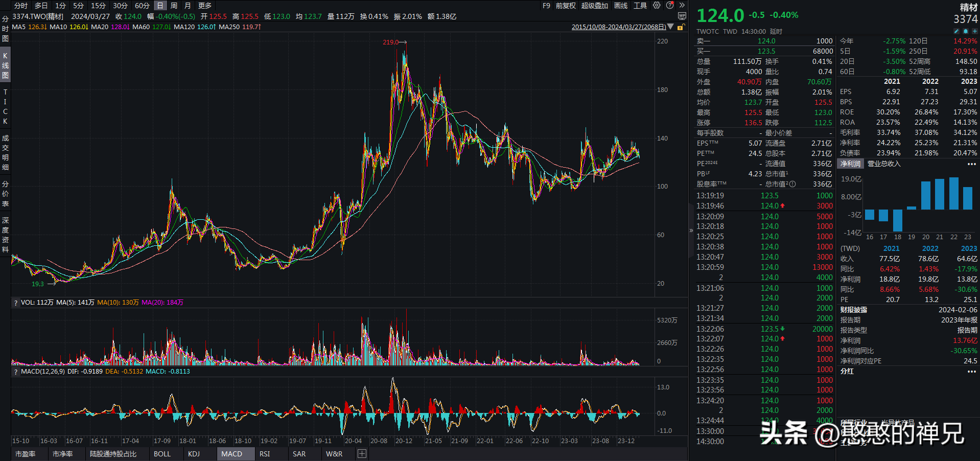Open the drawing tools (画线)
The height and width of the screenshot is (461, 980).
(621, 6)
